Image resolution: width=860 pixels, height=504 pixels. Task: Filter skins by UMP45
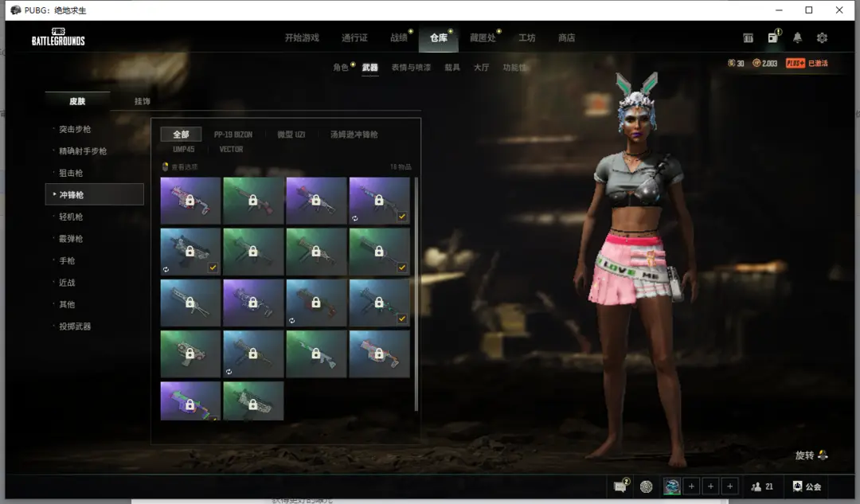click(x=184, y=149)
